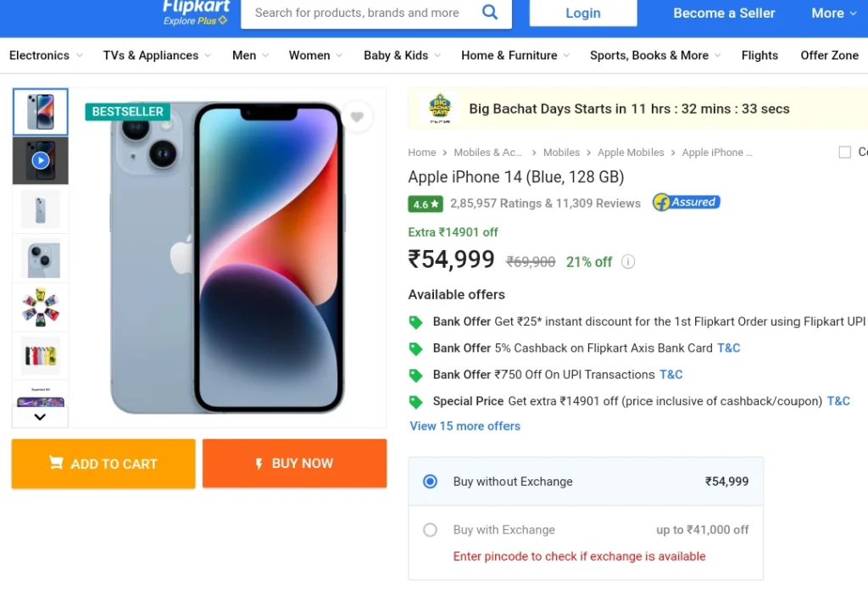Screen dimensions: 868x591
Task: Select Buy with Exchange radio button
Action: pos(430,530)
